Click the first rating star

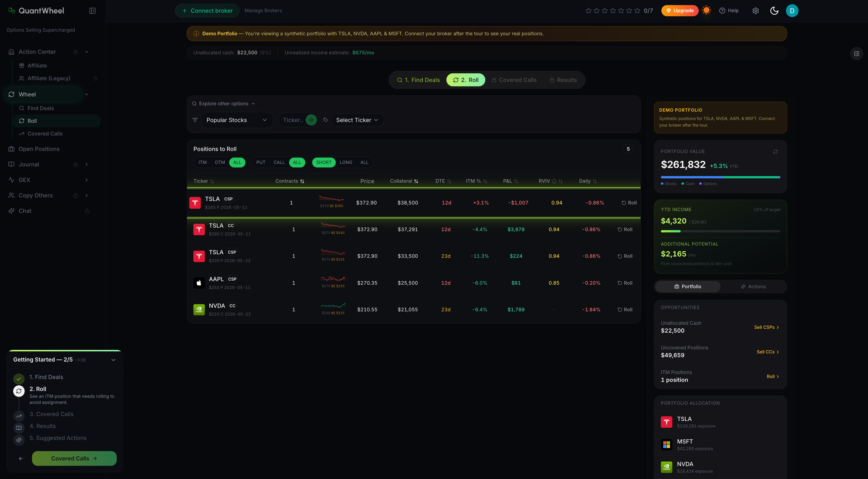(x=588, y=11)
